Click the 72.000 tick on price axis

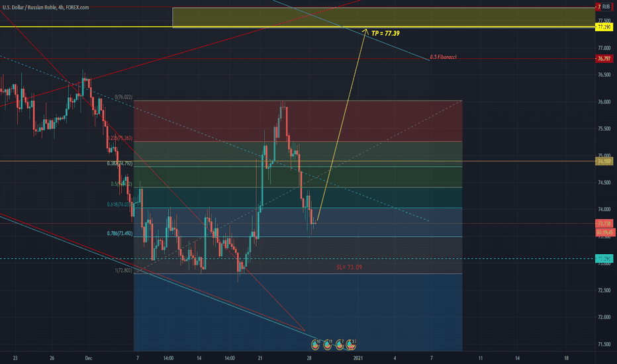604,317
